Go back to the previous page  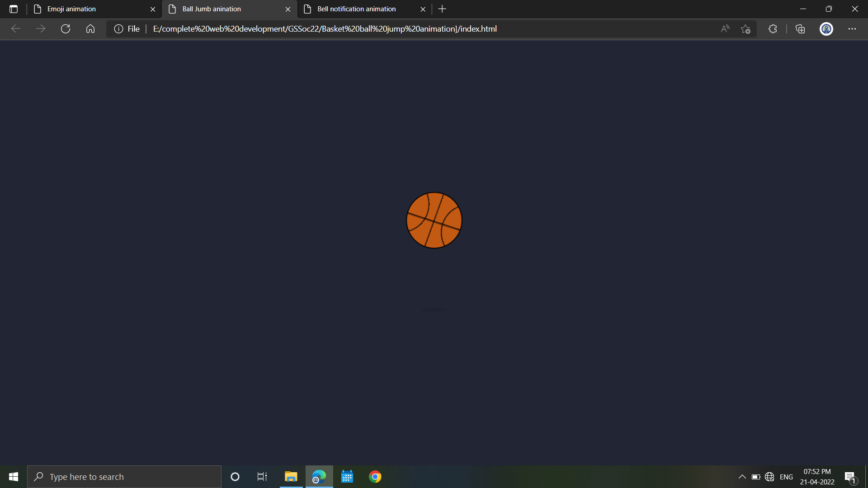click(x=16, y=28)
